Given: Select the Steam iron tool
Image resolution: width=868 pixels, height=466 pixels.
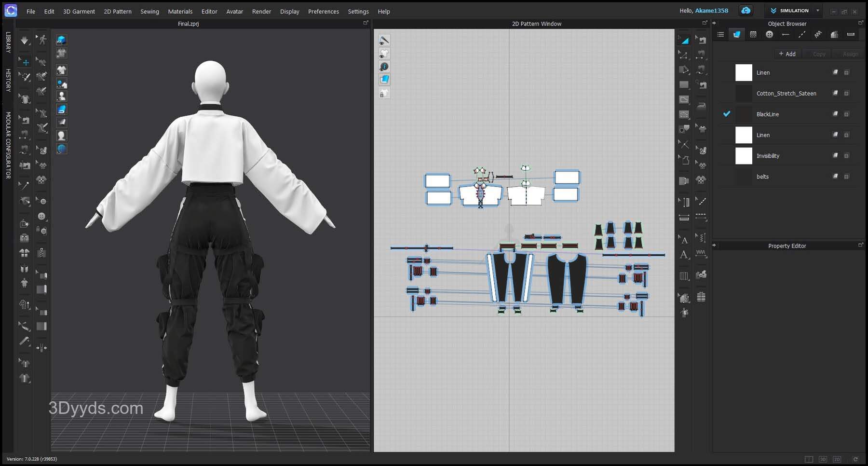Looking at the screenshot, I should pos(702,106).
